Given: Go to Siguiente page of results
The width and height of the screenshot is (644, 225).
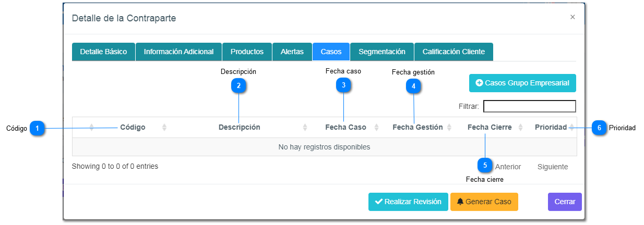Looking at the screenshot, I should coord(553,167).
